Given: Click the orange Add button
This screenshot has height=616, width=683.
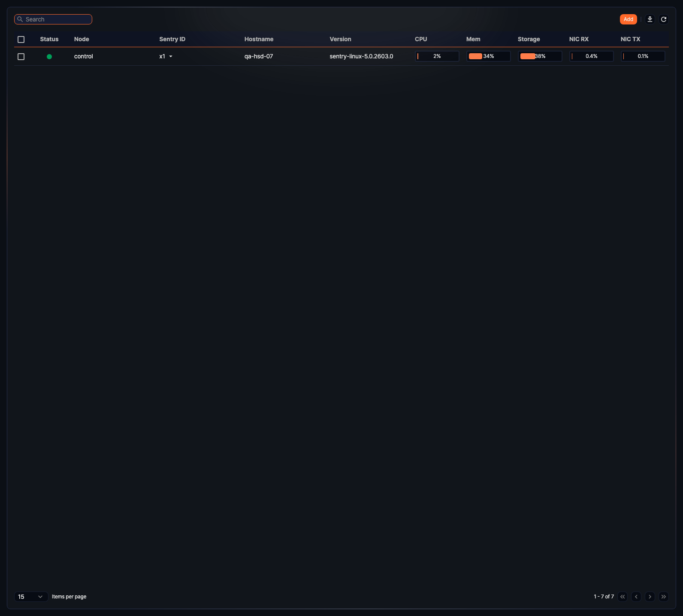Looking at the screenshot, I should point(628,19).
